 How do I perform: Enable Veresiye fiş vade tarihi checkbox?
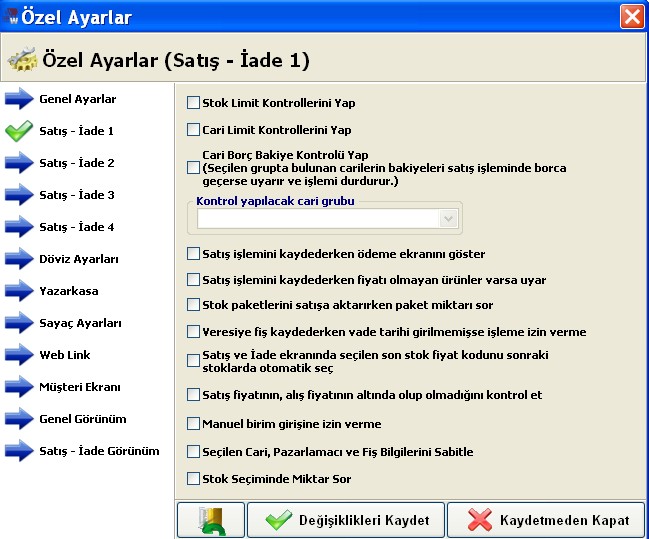[193, 332]
